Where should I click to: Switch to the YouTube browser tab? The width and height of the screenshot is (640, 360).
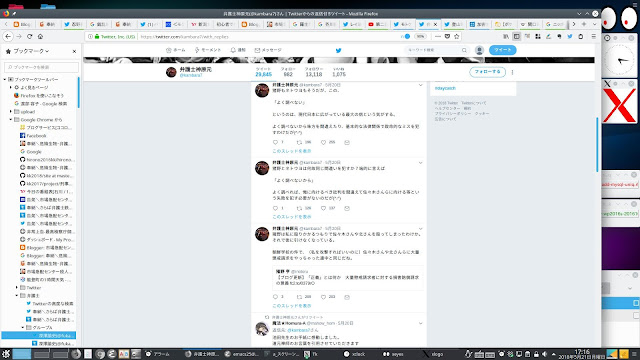click(x=377, y=24)
